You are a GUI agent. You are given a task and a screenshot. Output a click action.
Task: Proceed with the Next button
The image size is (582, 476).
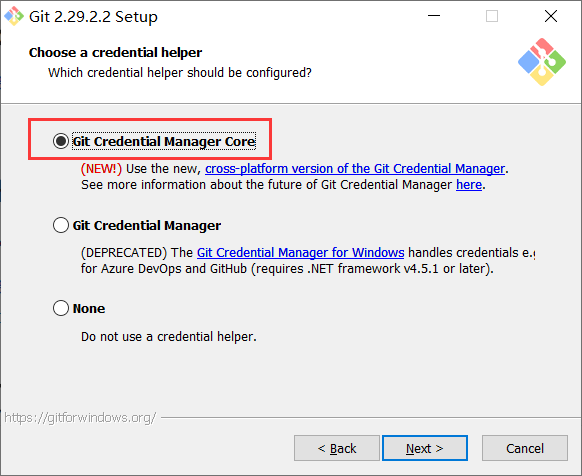pyautogui.click(x=425, y=448)
